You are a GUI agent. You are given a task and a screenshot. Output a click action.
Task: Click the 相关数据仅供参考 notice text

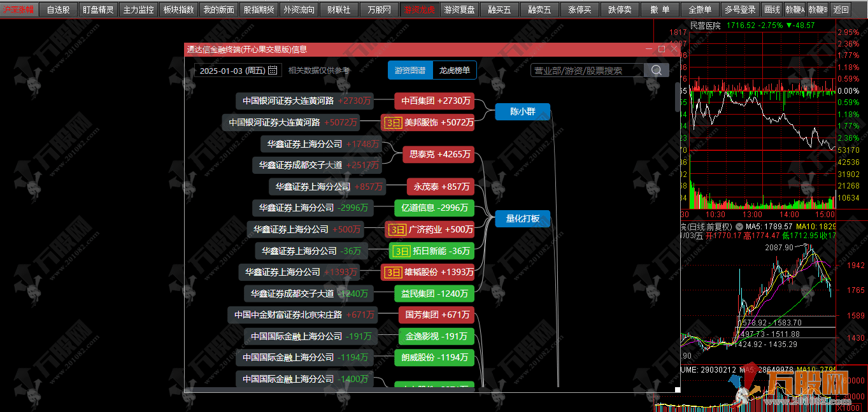click(318, 70)
